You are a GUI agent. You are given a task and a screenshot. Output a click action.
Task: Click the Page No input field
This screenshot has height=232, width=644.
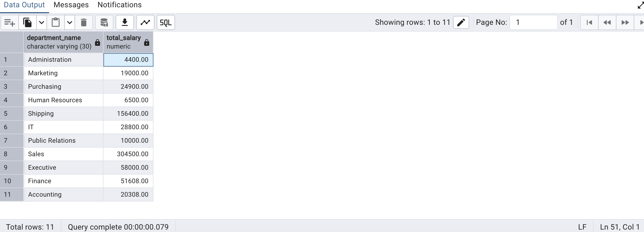[x=533, y=22]
